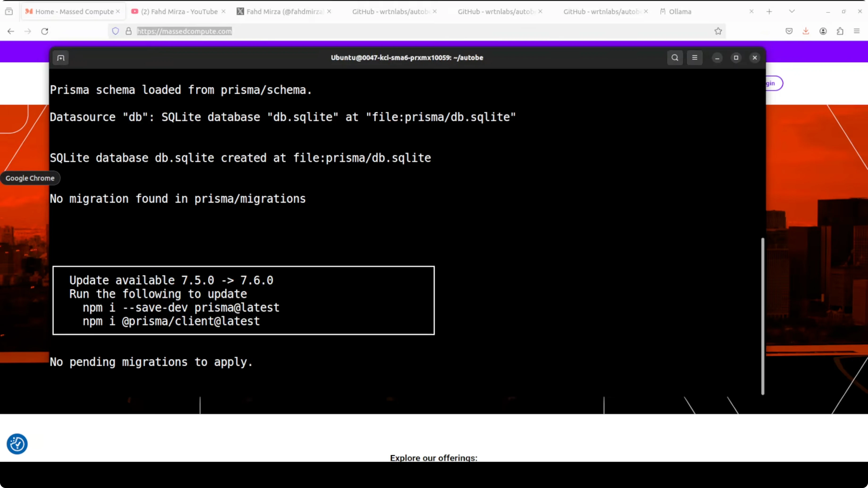Go back to previous page
This screenshot has width=868, height=488.
[x=11, y=31]
